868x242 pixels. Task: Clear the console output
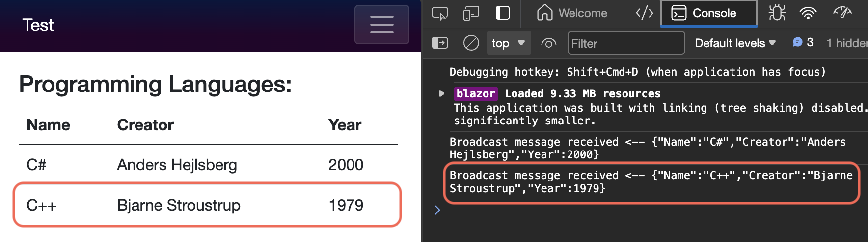(471, 43)
